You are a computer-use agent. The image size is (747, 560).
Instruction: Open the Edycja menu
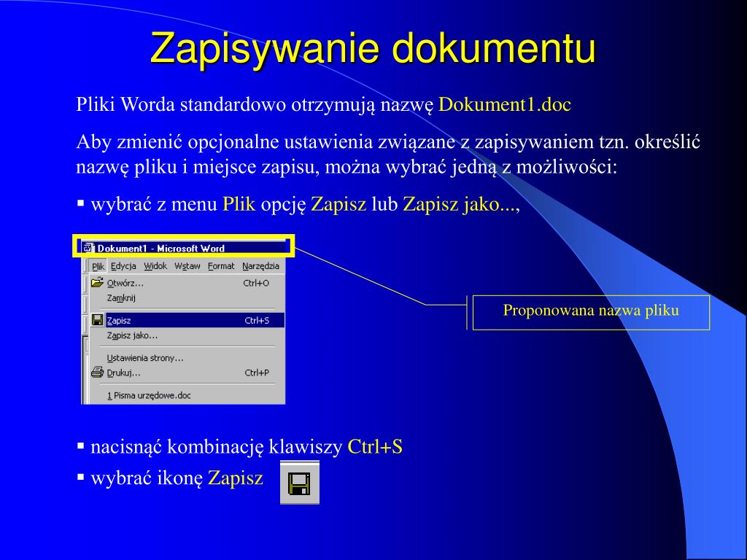pyautogui.click(x=123, y=266)
